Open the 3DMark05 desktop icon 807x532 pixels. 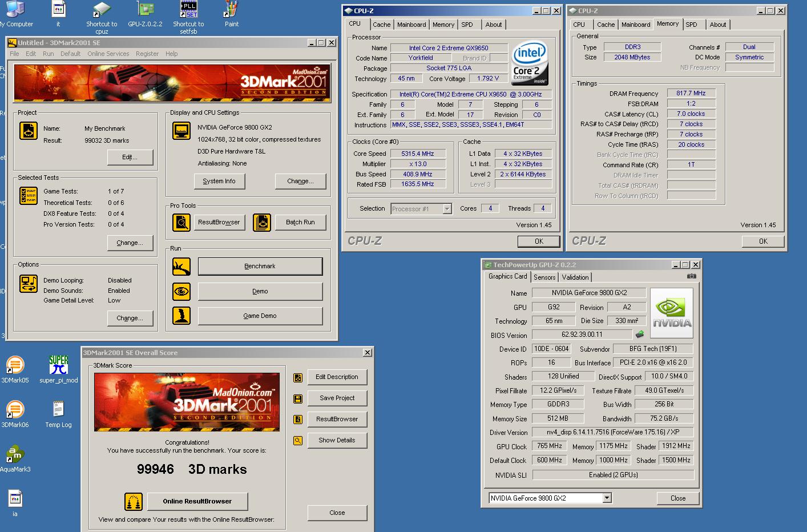(x=15, y=369)
